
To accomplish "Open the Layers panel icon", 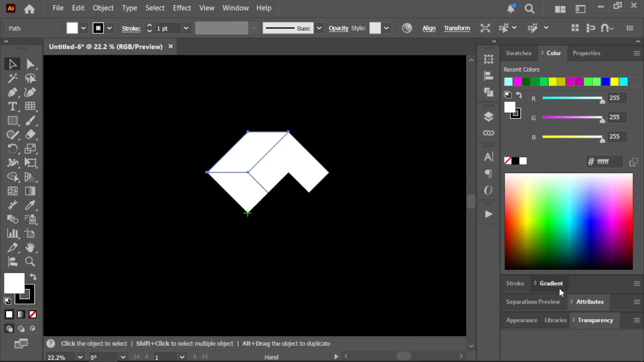I will click(488, 117).
